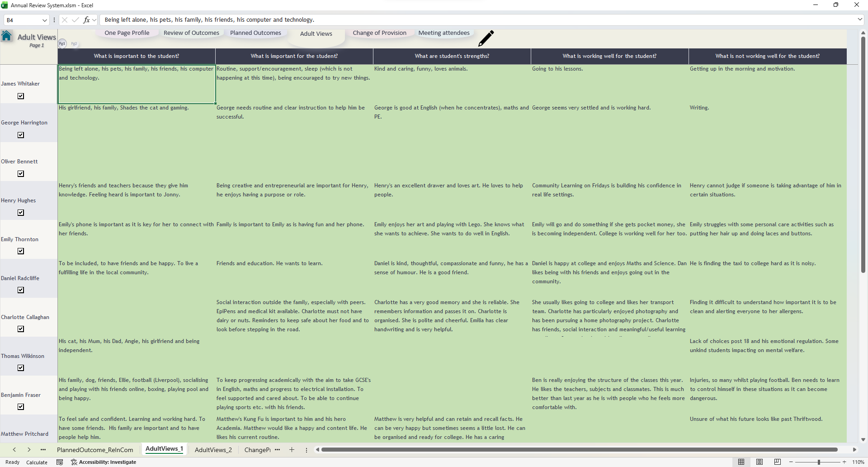Switch to PlannedOutcome_RelnCom sheet tab

[95, 450]
